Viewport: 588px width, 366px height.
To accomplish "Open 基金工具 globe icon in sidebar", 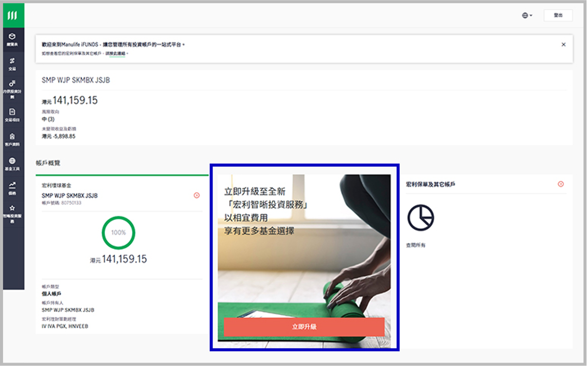I will 13,164.
